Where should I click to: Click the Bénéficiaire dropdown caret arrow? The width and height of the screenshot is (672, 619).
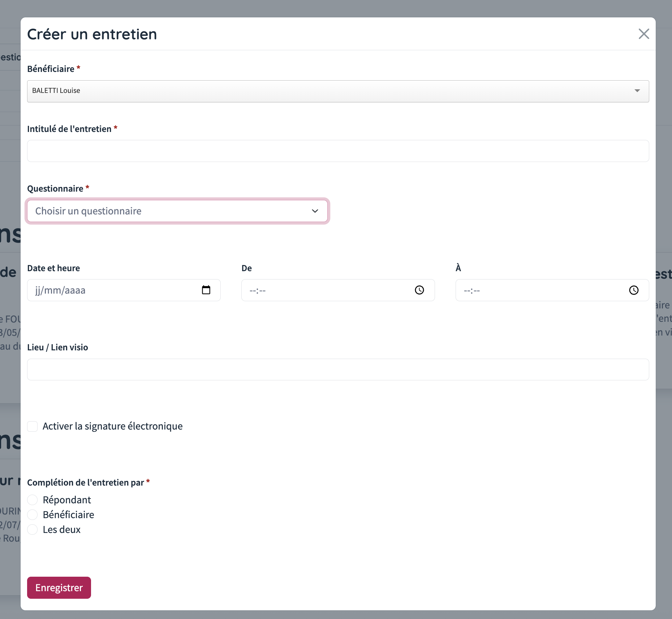tap(637, 91)
